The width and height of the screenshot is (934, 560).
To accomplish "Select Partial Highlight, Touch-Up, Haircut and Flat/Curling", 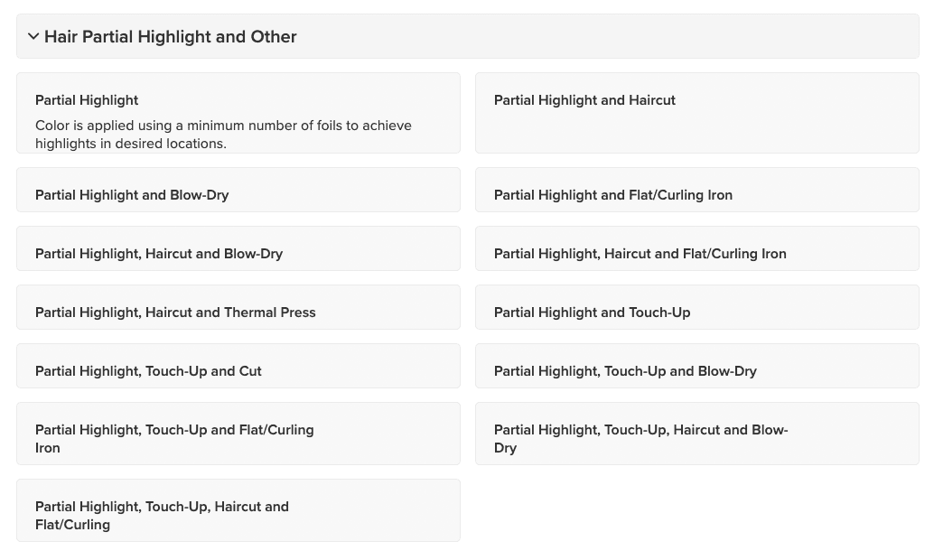I will point(238,510).
